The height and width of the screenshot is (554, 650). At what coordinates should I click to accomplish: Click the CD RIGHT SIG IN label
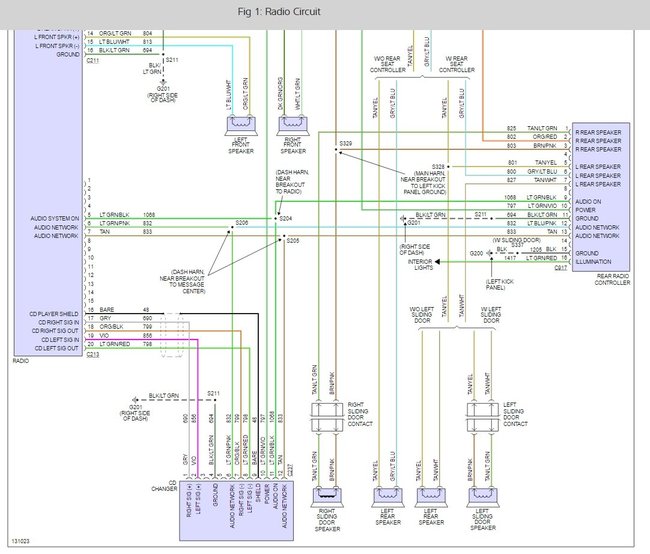tap(58, 322)
